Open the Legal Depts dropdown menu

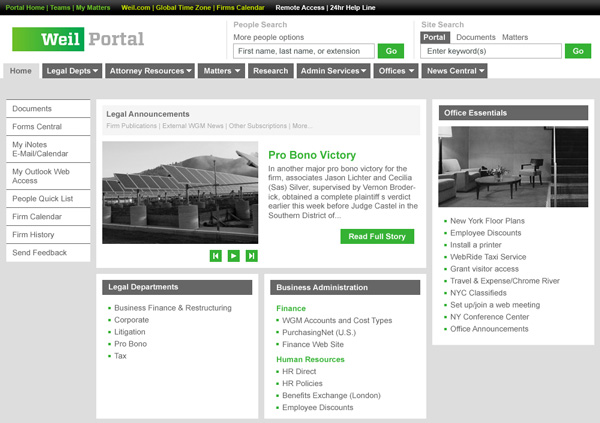pos(72,71)
